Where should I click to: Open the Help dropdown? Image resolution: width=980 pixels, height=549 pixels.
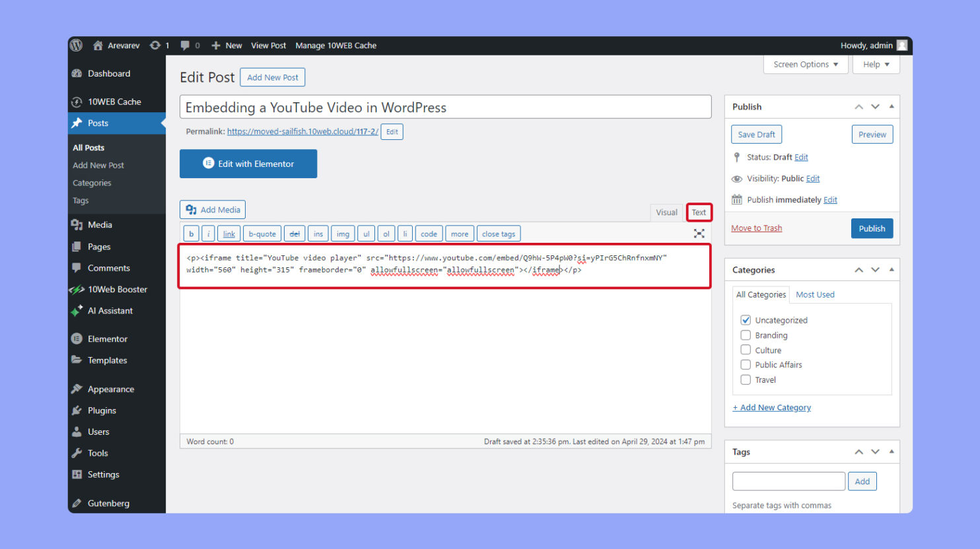click(x=876, y=64)
